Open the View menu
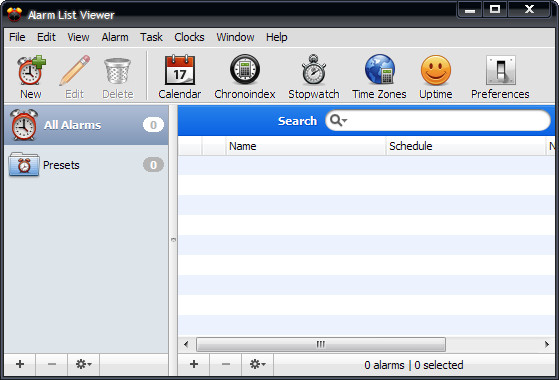The height and width of the screenshot is (380, 559). pyautogui.click(x=78, y=37)
